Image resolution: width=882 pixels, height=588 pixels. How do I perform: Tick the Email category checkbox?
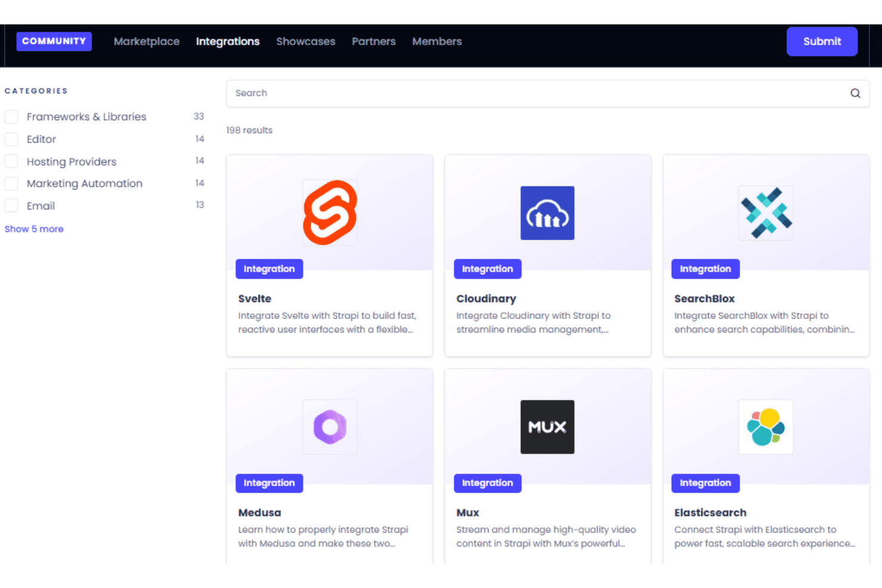coord(11,206)
